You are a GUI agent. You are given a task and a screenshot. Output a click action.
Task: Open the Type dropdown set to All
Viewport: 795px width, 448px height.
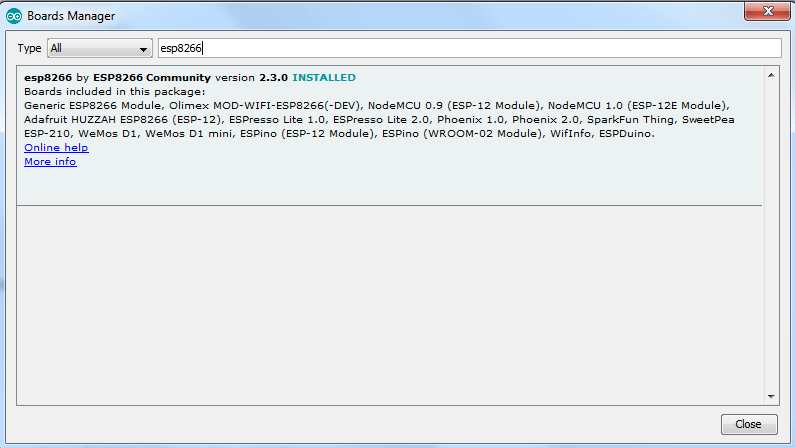pyautogui.click(x=100, y=48)
